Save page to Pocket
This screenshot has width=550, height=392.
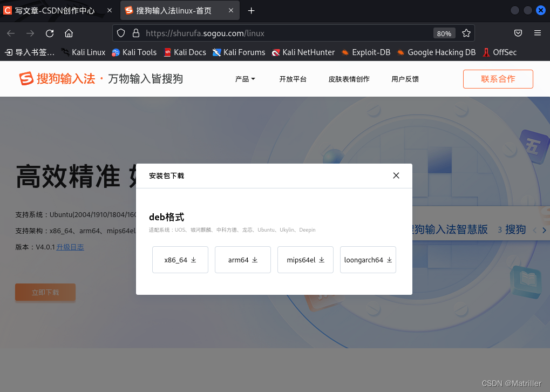point(518,33)
